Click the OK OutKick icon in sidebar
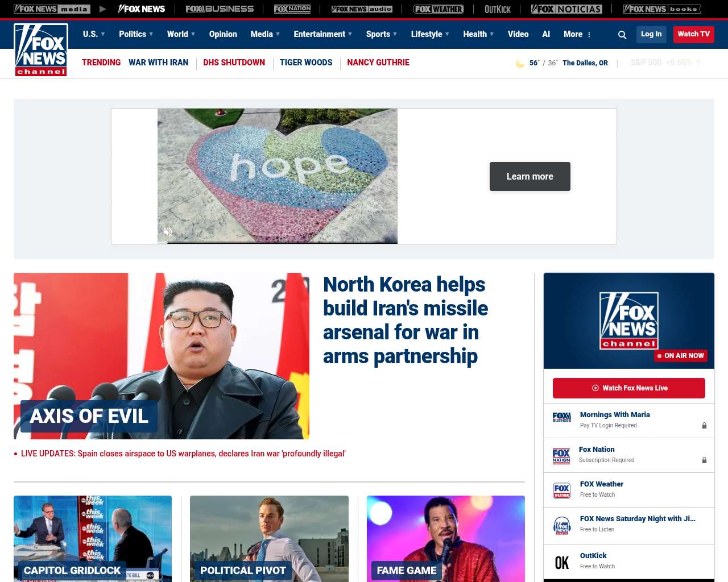The height and width of the screenshot is (582, 728). pyautogui.click(x=562, y=563)
